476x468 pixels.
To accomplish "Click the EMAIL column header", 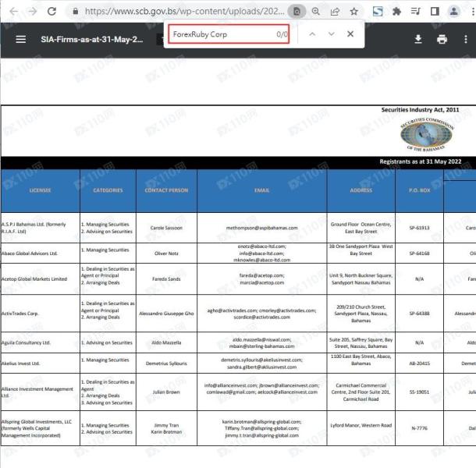I will pyautogui.click(x=261, y=190).
